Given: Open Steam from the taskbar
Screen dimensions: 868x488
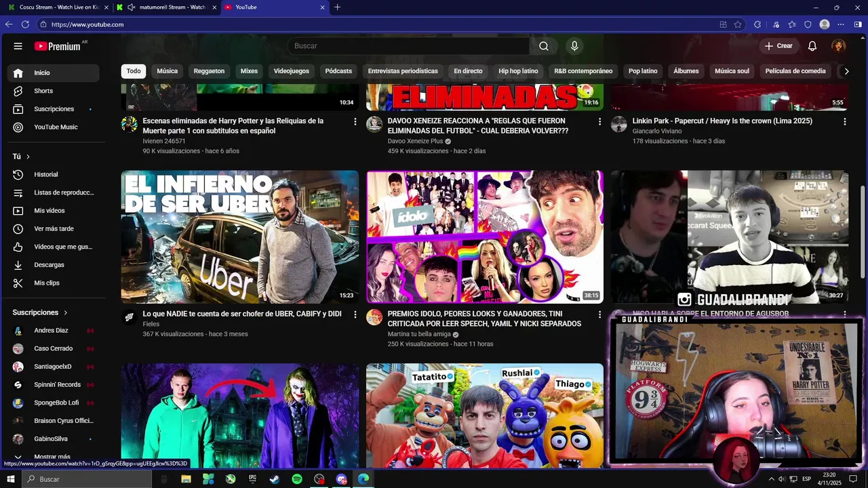Looking at the screenshot, I should tap(275, 479).
